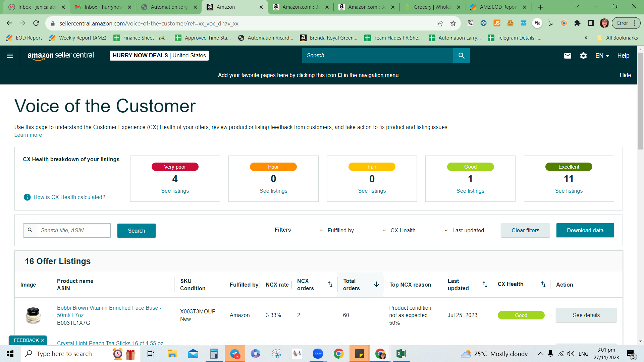Open the Help link in header

click(623, 56)
